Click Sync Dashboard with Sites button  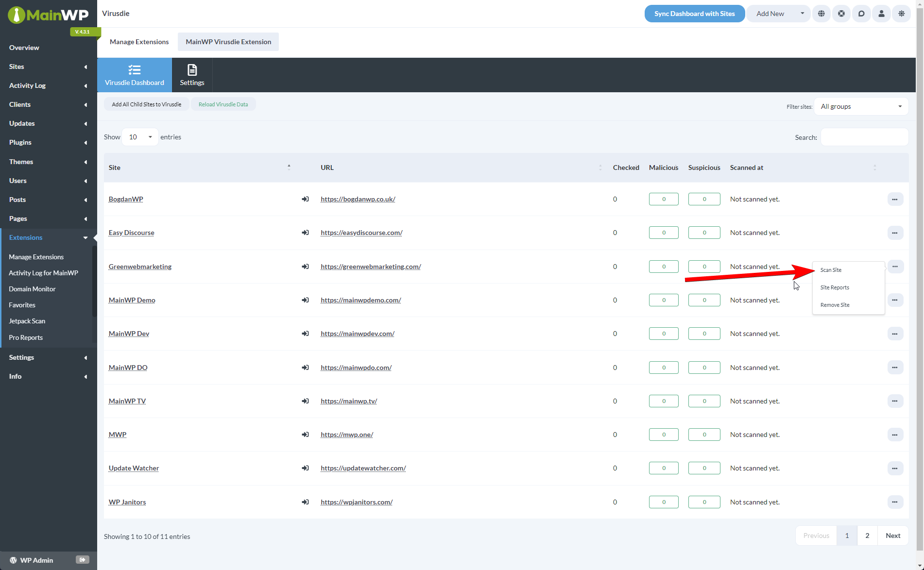pyautogui.click(x=694, y=14)
